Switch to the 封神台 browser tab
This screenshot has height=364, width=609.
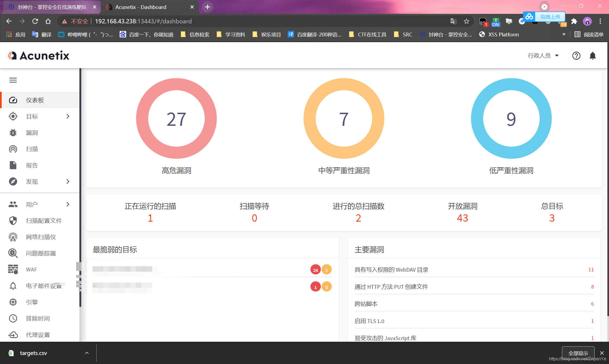pos(52,7)
